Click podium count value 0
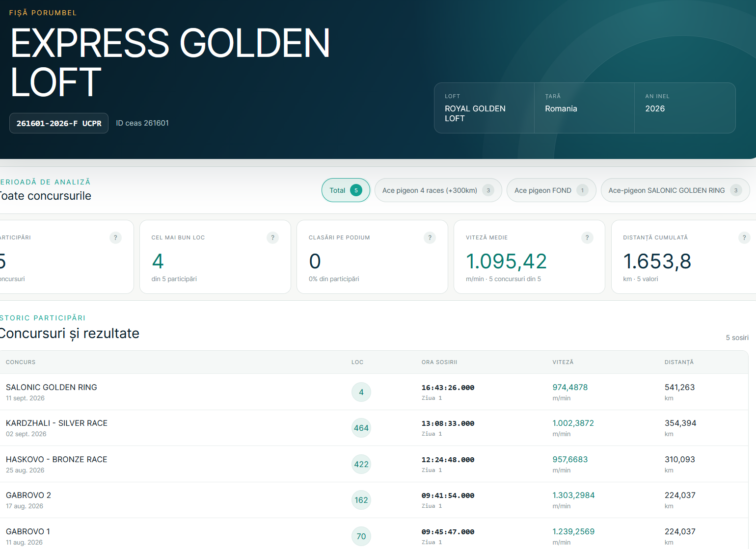The width and height of the screenshot is (756, 549). 315,261
